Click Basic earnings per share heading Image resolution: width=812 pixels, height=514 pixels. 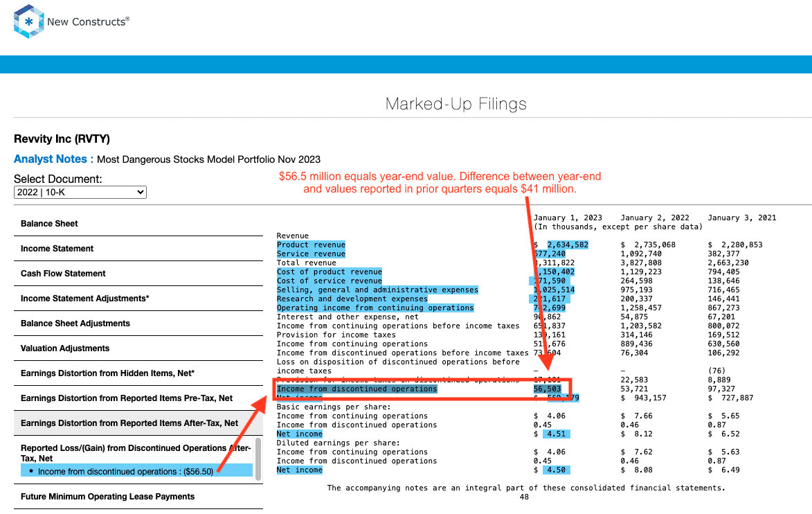click(334, 407)
